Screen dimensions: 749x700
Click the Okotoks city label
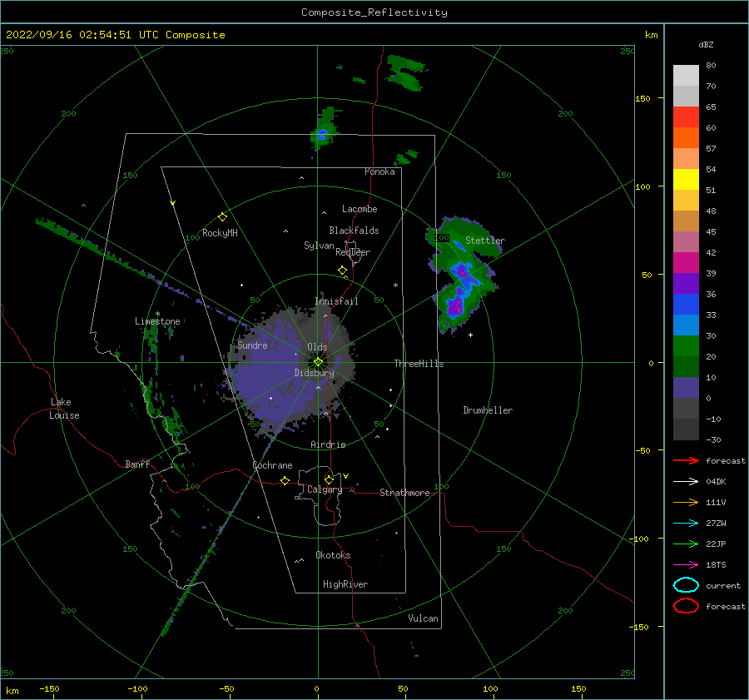[333, 555]
